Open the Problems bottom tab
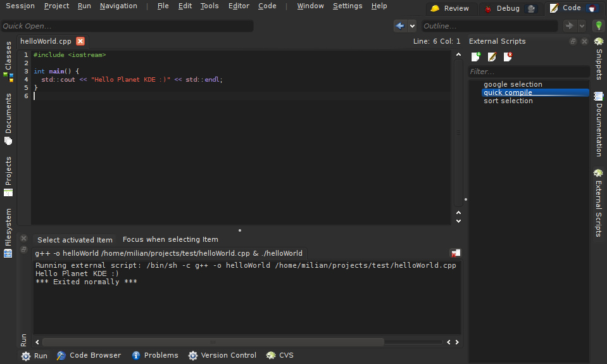Image resolution: width=607 pixels, height=364 pixels. pyautogui.click(x=155, y=356)
